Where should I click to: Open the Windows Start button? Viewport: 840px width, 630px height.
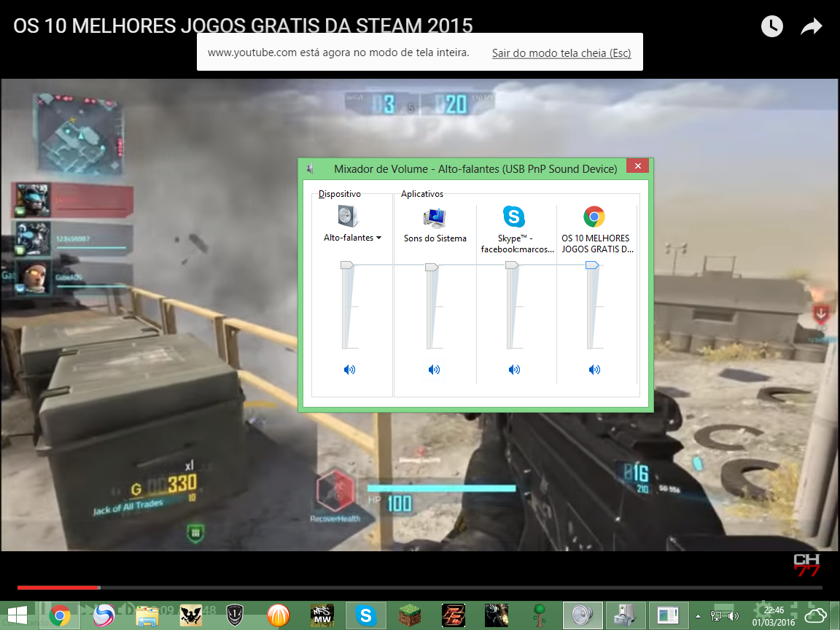click(17, 615)
